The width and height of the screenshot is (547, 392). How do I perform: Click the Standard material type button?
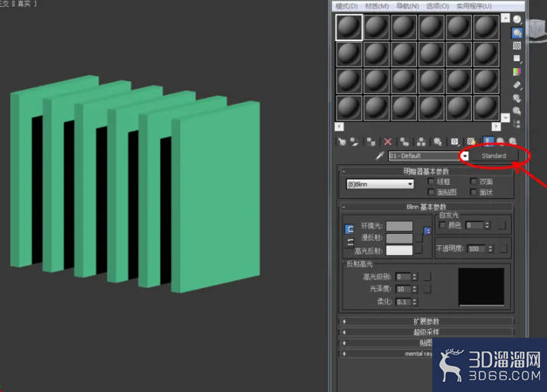click(x=493, y=156)
